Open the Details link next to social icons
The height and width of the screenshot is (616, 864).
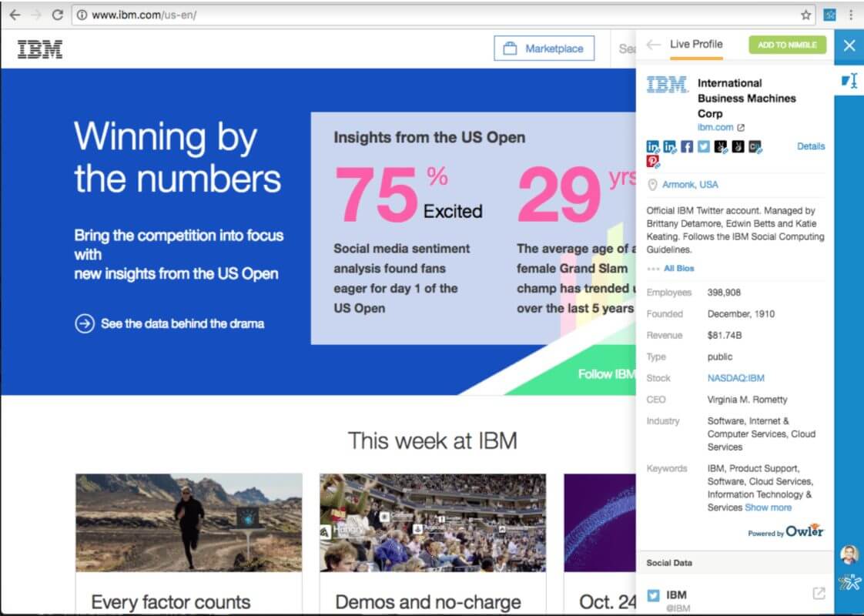coord(810,146)
